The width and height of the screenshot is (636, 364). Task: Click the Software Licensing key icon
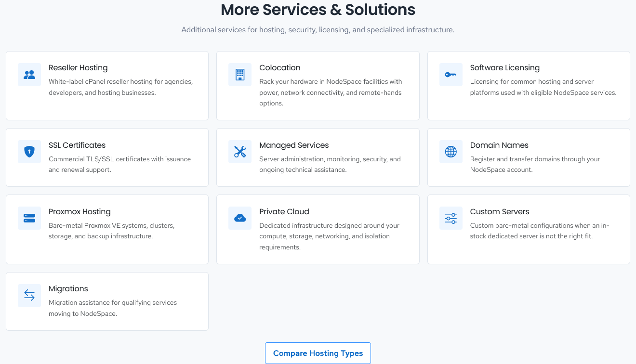(451, 75)
